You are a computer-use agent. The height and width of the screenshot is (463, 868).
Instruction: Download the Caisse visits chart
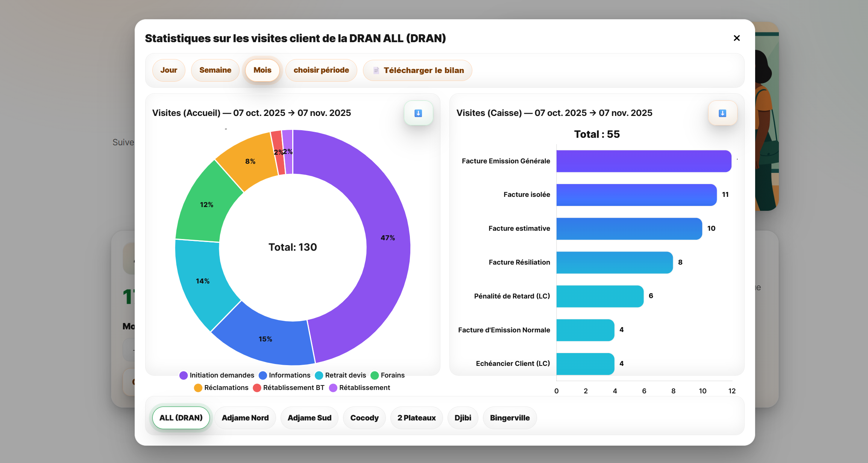722,113
